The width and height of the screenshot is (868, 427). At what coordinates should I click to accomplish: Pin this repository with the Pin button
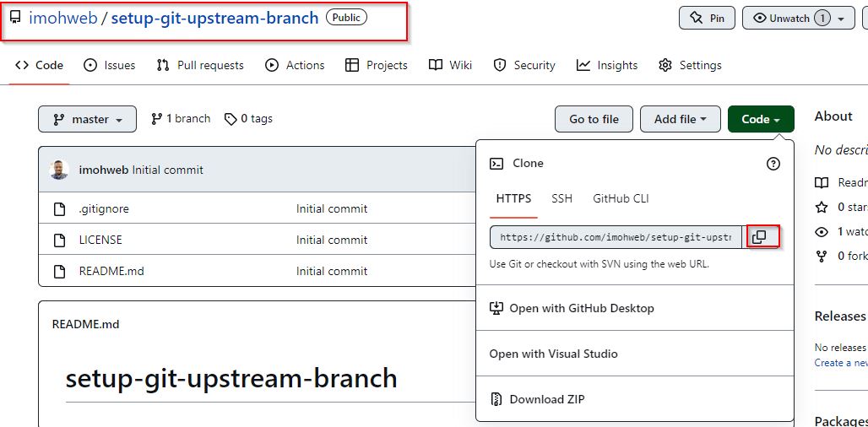coord(707,18)
